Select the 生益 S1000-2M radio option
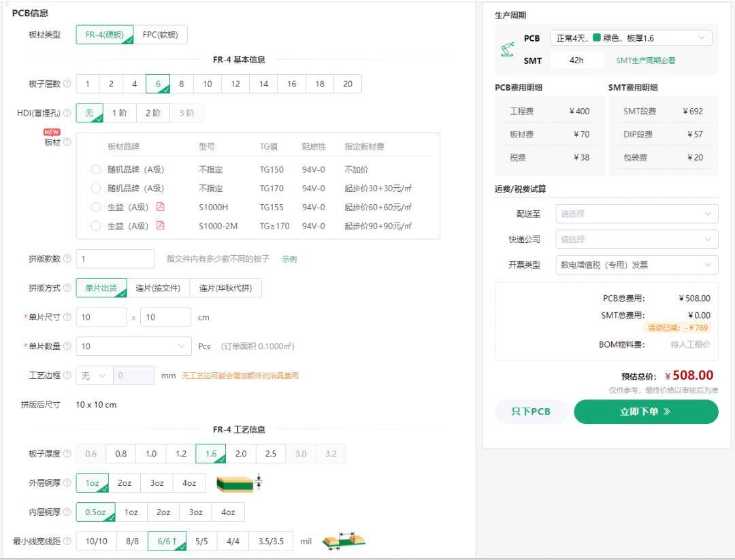735x560 pixels. pyautogui.click(x=96, y=226)
